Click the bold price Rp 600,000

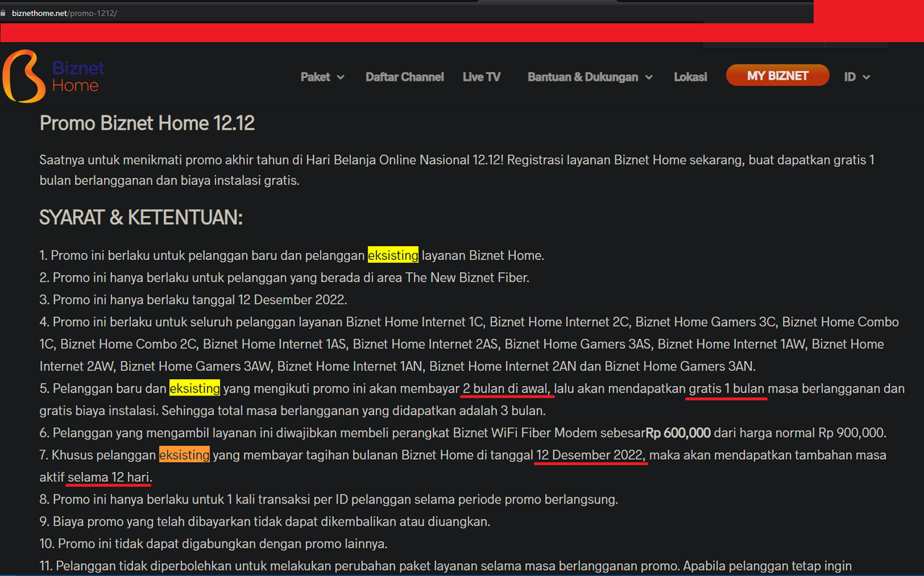[x=678, y=432]
